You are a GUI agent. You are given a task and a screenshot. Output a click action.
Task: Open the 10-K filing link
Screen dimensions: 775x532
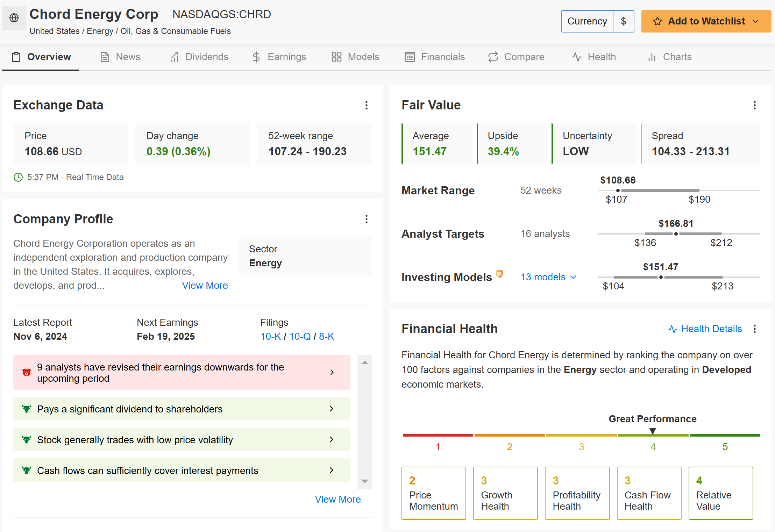pyautogui.click(x=271, y=336)
